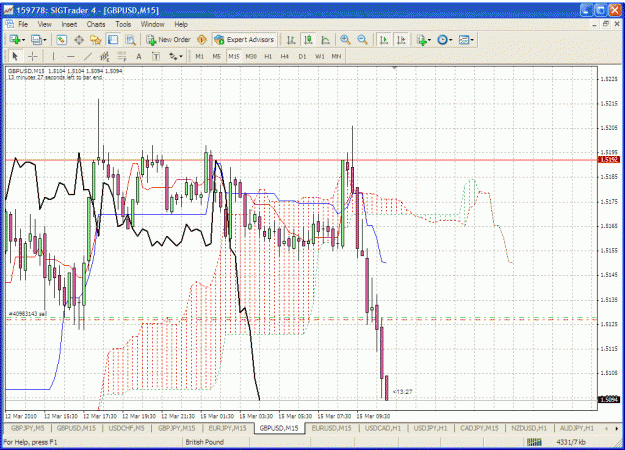
Task: Toggle chart auto scroll
Action: tap(384, 40)
